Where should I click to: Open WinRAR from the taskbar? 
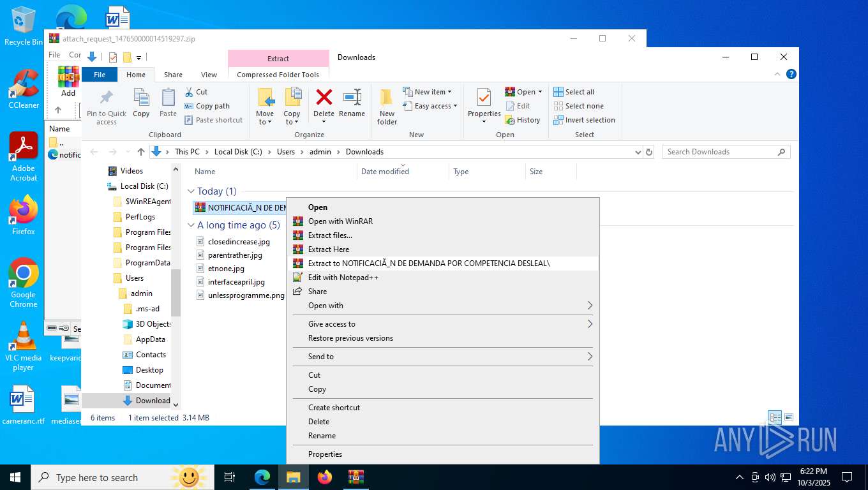point(355,477)
